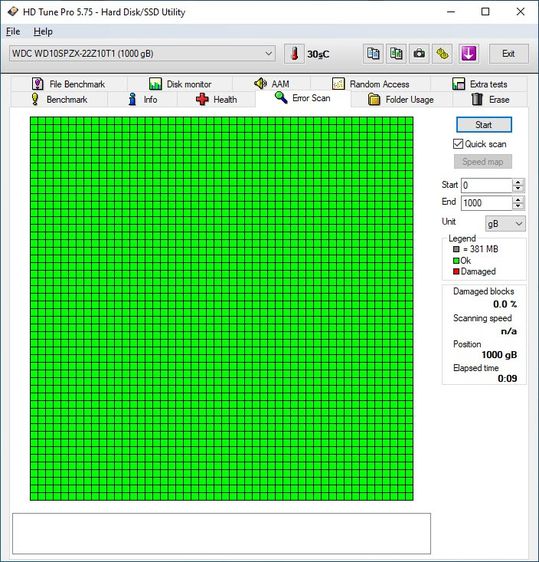Screen dimensions: 539x562
Task: Expand the disk drive selection dropdown
Action: 268,53
